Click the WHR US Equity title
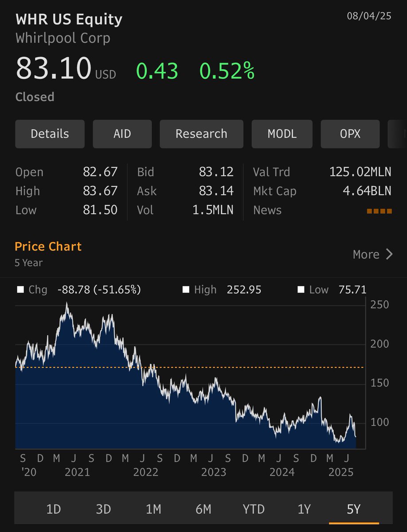This screenshot has width=407, height=532. pos(69,20)
